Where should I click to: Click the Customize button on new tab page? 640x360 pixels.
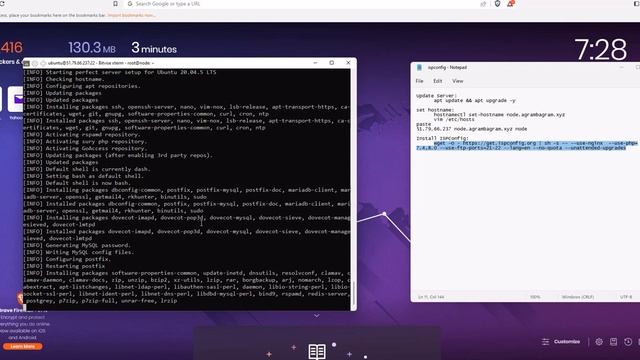pyautogui.click(x=561, y=342)
